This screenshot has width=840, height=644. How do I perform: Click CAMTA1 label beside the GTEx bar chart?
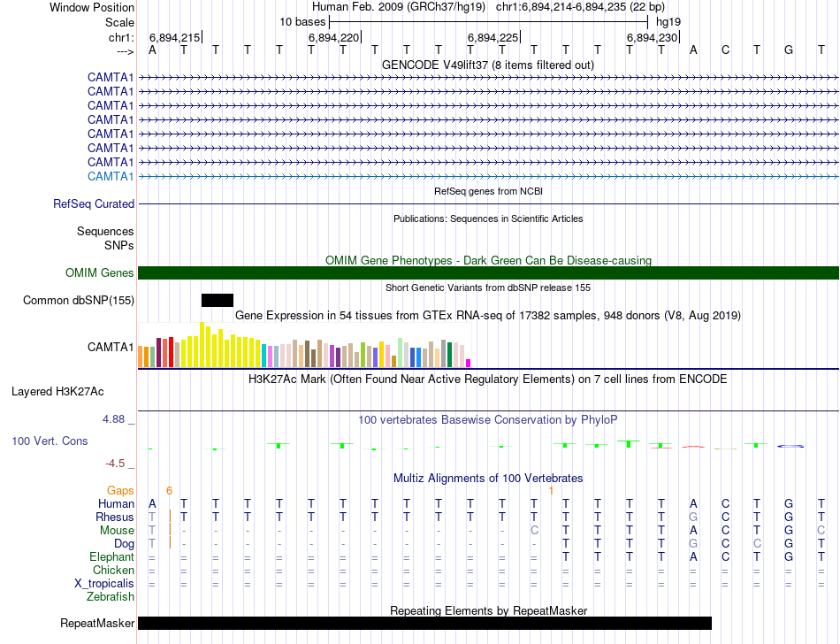click(111, 347)
